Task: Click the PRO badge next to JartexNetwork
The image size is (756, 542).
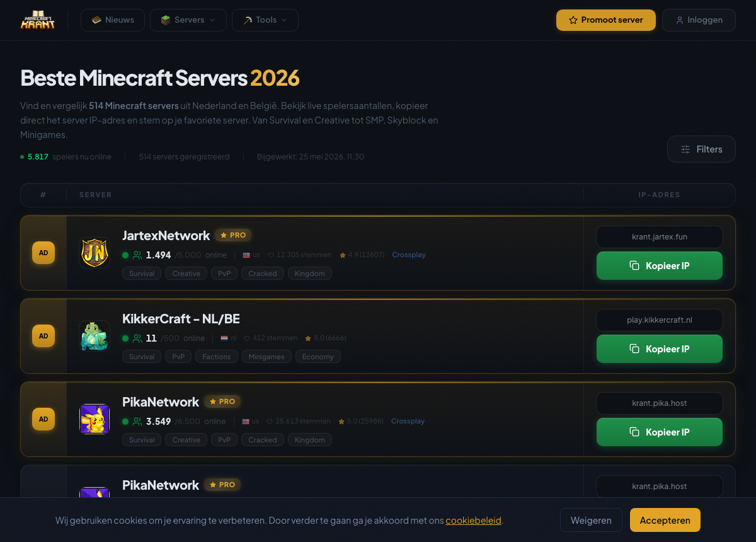Action: coord(233,235)
